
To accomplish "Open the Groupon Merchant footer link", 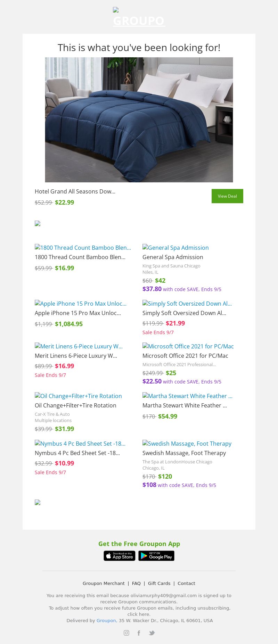I will pyautogui.click(x=104, y=583).
